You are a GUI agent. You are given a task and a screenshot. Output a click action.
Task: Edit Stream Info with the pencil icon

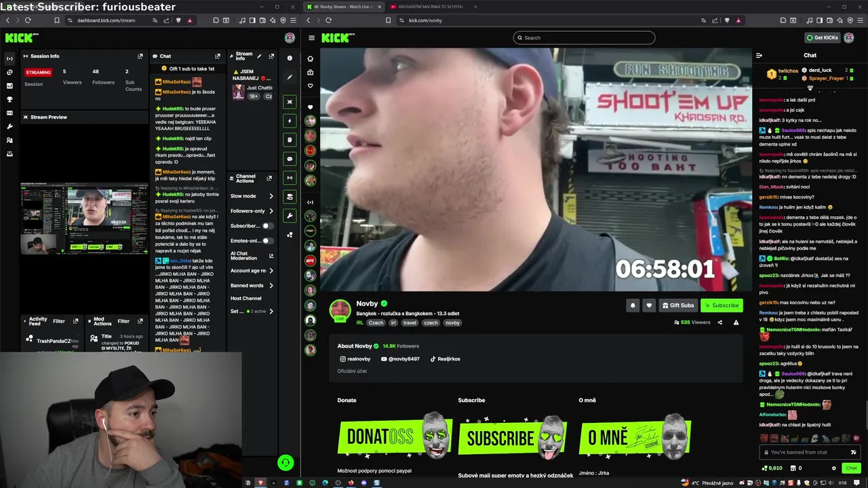click(259, 56)
